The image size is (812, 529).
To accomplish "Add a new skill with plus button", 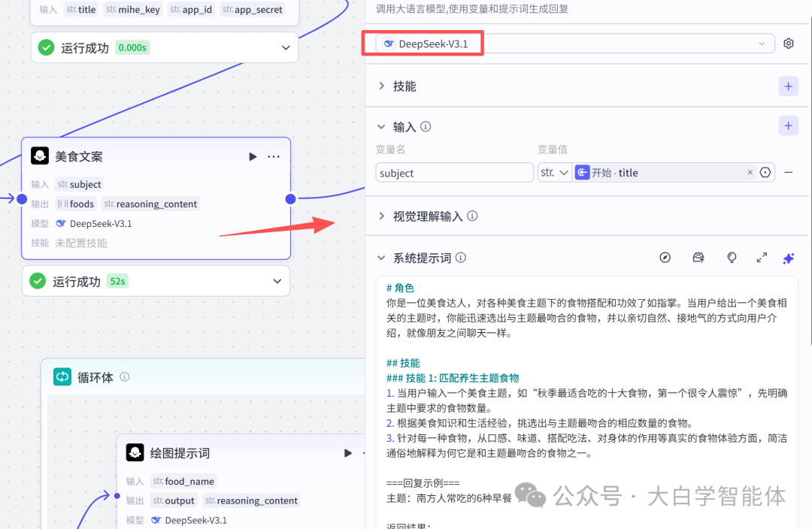I will tap(788, 86).
